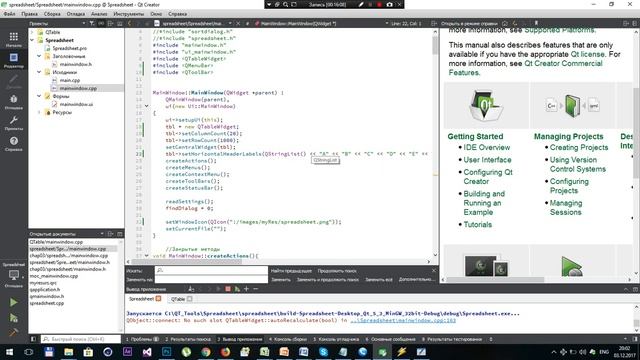Stop the running program with the red square
Viewport: 640px width, 360px height.
click(228, 289)
